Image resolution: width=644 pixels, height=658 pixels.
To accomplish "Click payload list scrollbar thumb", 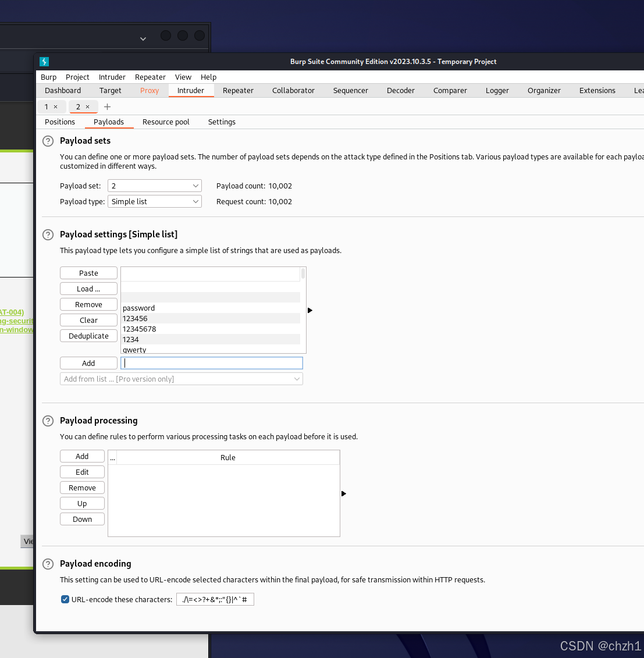I will point(303,273).
